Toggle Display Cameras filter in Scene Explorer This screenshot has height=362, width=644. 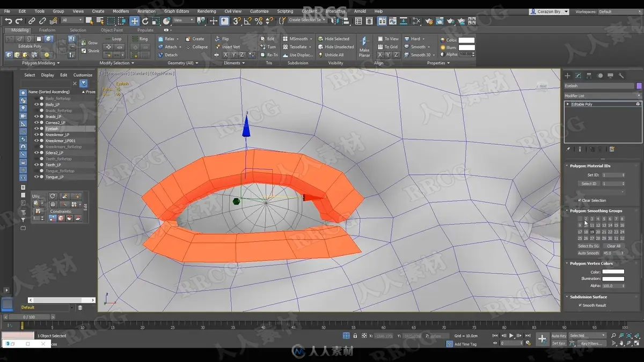click(x=23, y=116)
